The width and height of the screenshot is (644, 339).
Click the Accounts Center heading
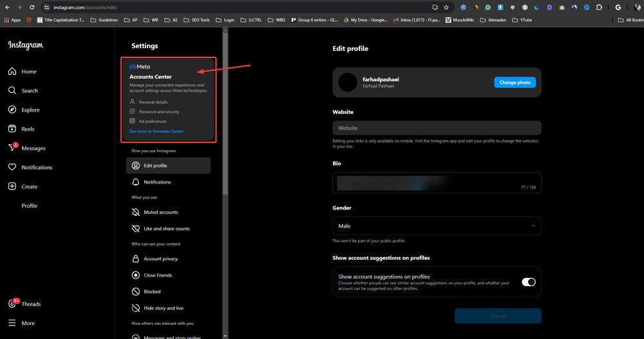click(x=150, y=77)
